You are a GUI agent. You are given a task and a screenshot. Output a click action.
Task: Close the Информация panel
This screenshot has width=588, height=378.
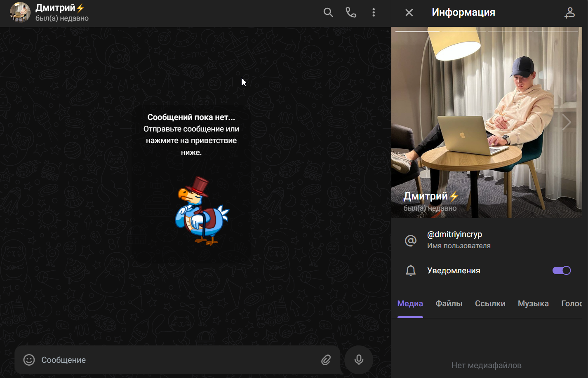pyautogui.click(x=409, y=12)
